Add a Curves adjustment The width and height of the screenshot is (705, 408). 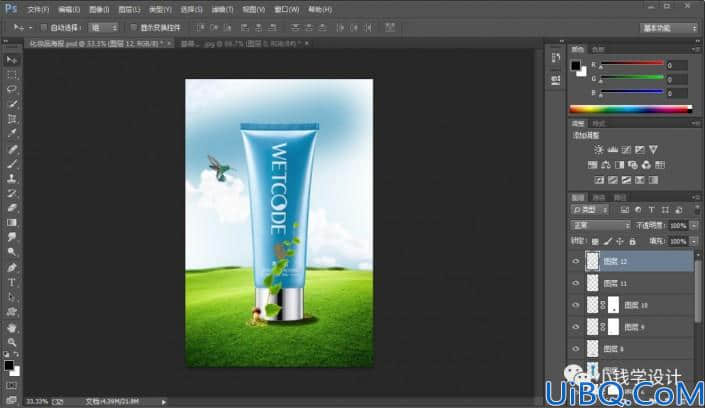point(626,149)
